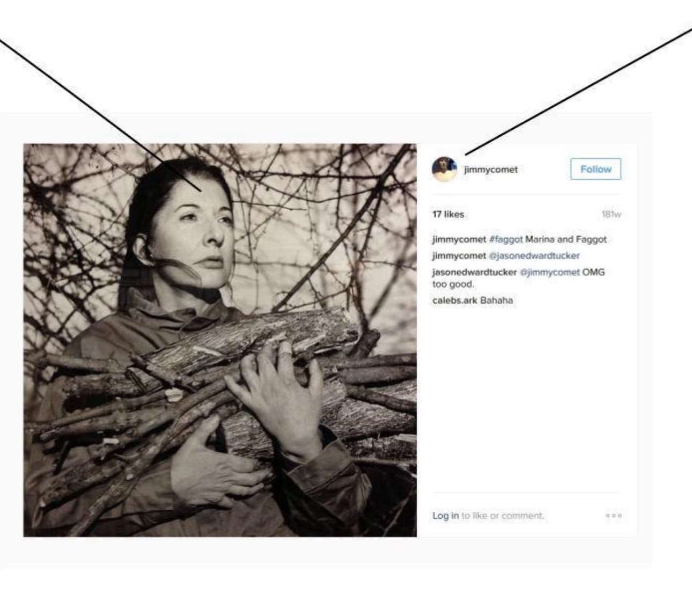The width and height of the screenshot is (692, 616).
Task: Open jimmycomet username beside the avatar
Action: (x=491, y=170)
